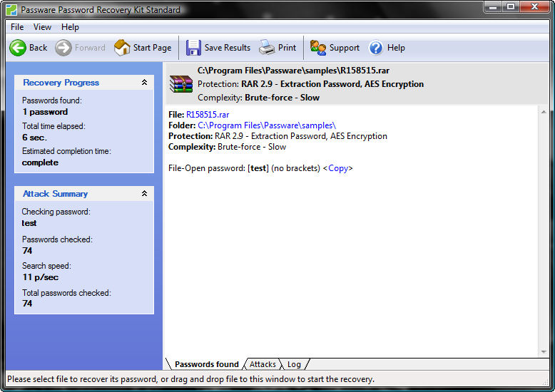Click the scrollbar down arrow in results pane
Image resolution: width=555 pixels, height=392 pixels.
tap(544, 351)
